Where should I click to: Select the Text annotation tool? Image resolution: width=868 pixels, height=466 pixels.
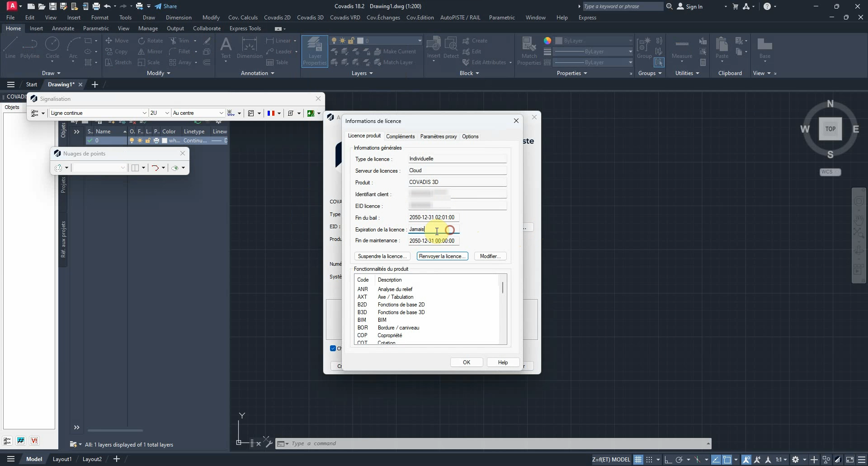pos(226,48)
